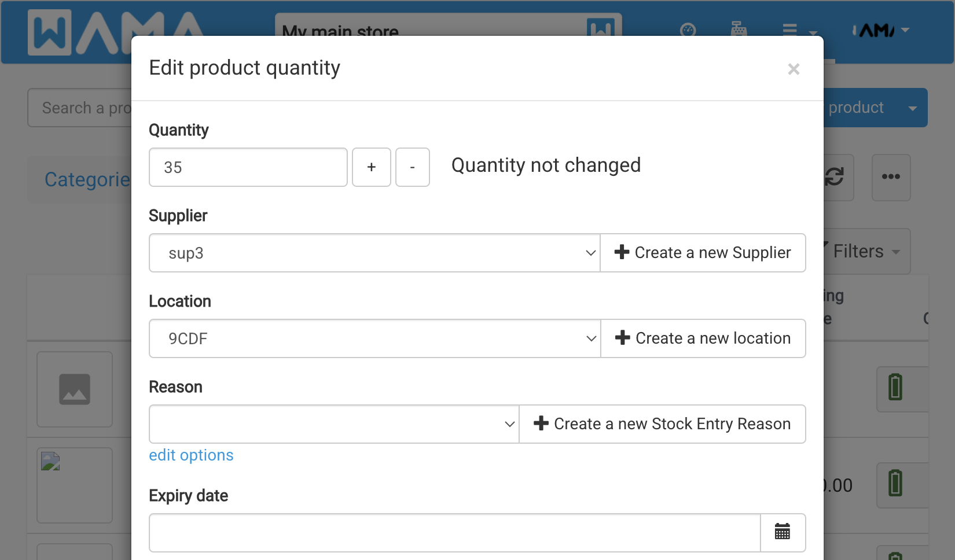
Task: Close the Edit product quantity dialog
Action: (x=794, y=69)
